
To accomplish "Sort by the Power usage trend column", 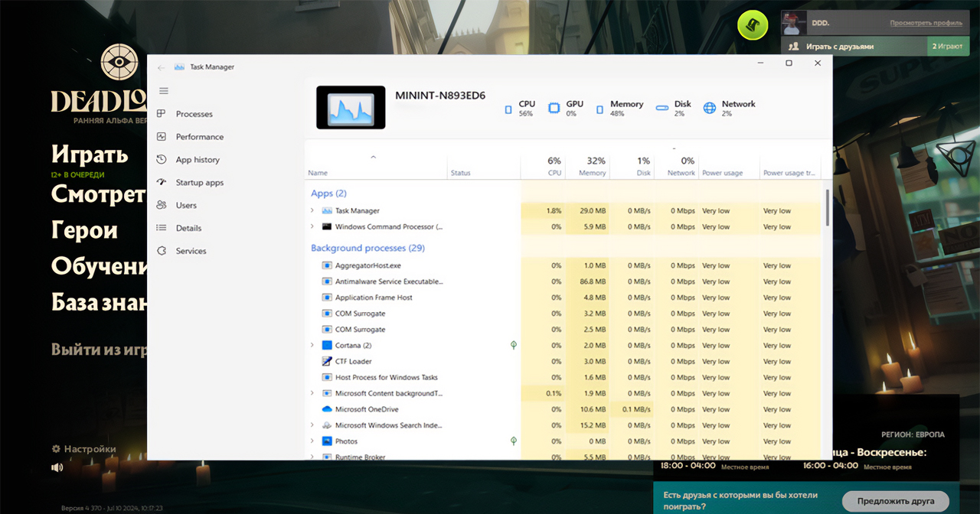I will coord(789,173).
